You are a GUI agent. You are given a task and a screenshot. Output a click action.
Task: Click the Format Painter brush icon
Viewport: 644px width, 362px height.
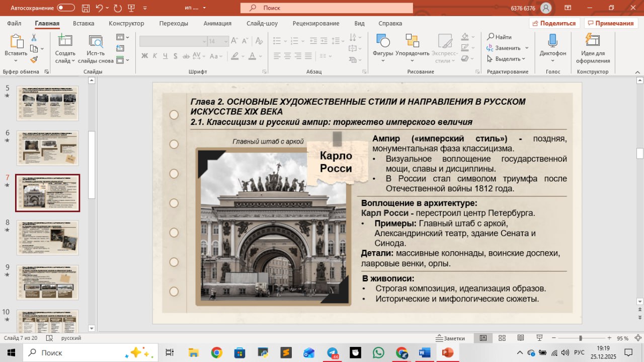click(34, 59)
